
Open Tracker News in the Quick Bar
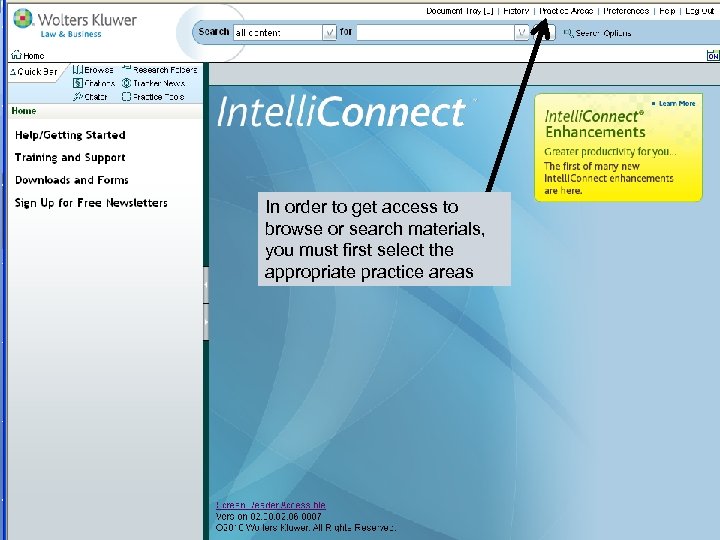click(154, 83)
